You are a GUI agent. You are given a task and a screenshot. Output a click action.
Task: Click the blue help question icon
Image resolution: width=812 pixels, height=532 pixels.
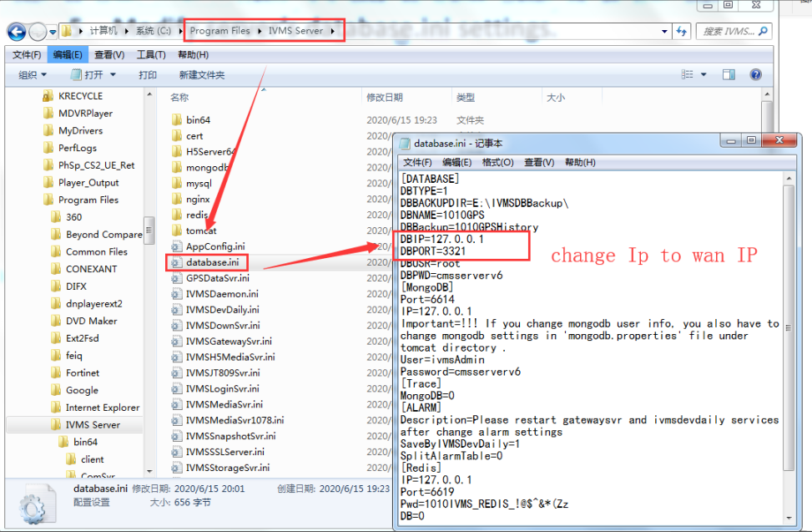click(x=755, y=74)
